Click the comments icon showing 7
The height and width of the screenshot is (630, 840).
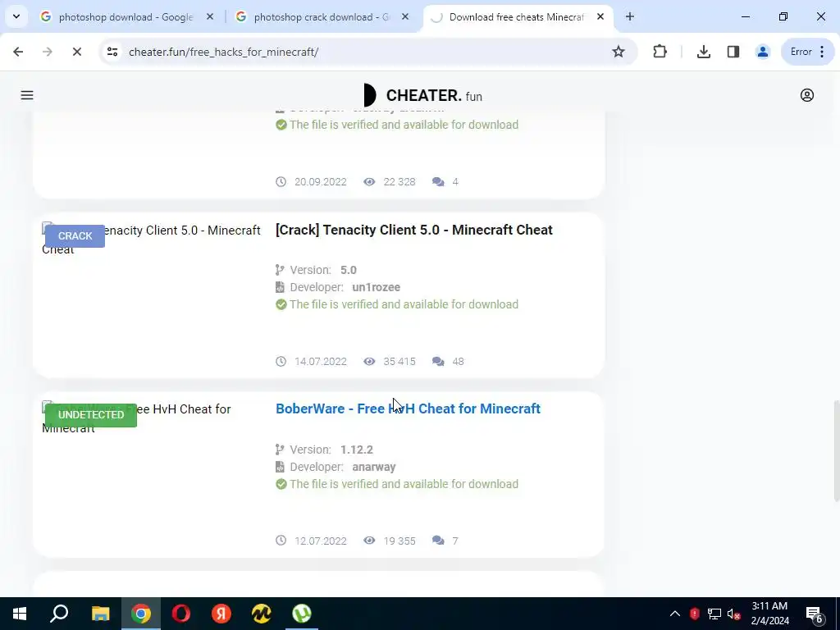point(438,541)
